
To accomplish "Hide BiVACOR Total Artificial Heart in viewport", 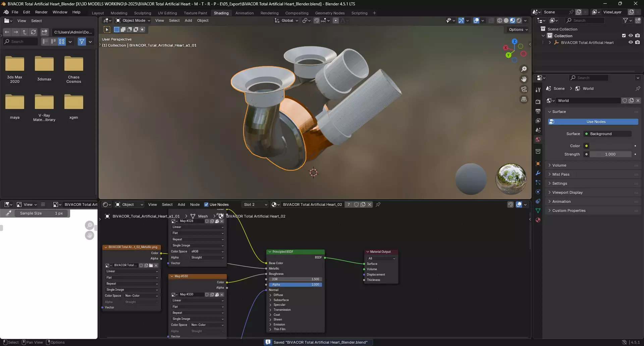I will (631, 42).
